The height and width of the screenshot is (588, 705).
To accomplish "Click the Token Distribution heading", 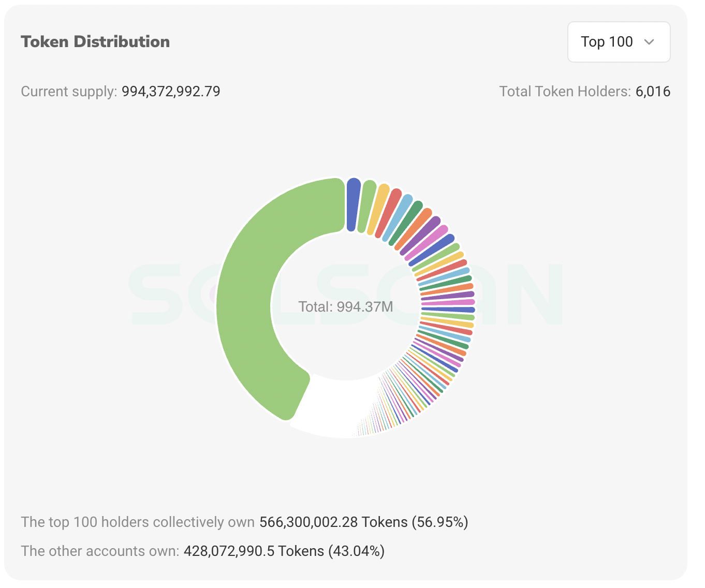I will click(x=95, y=41).
